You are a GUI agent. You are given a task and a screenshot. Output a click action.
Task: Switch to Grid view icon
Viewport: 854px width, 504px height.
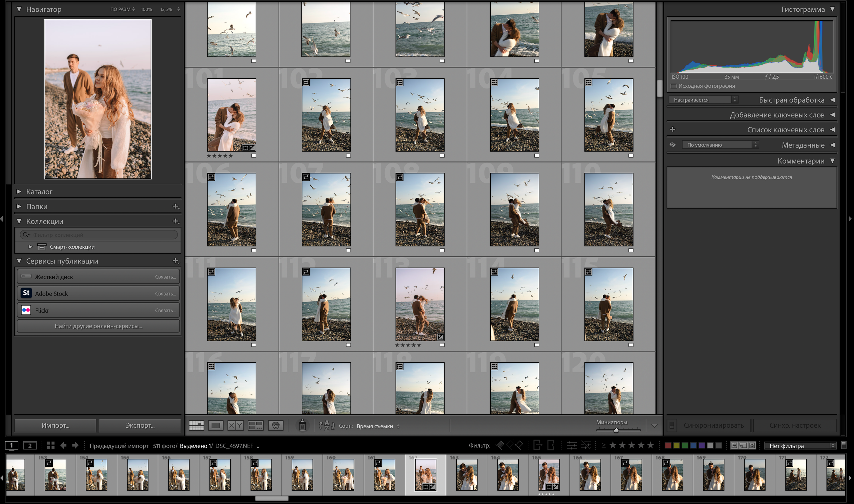196,426
